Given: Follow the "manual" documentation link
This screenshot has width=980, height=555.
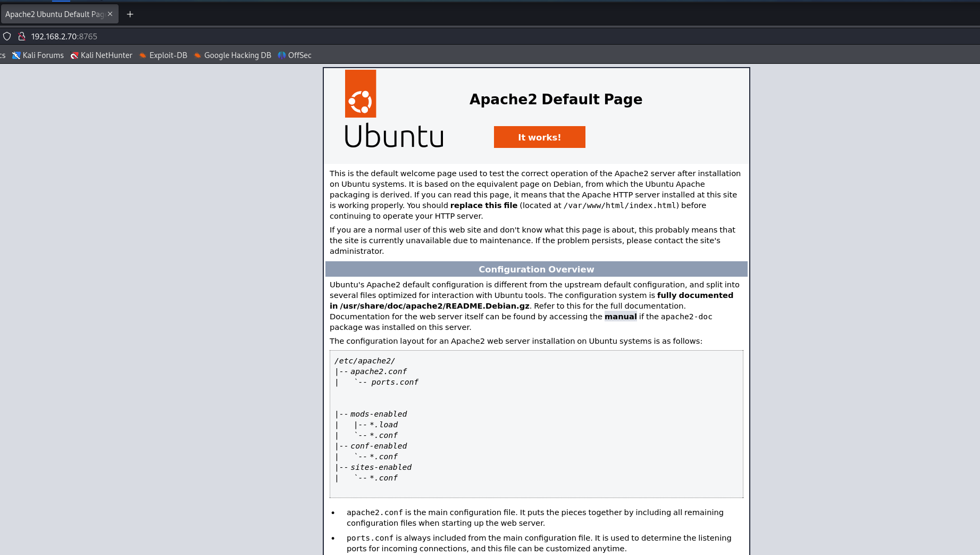Looking at the screenshot, I should [620, 317].
